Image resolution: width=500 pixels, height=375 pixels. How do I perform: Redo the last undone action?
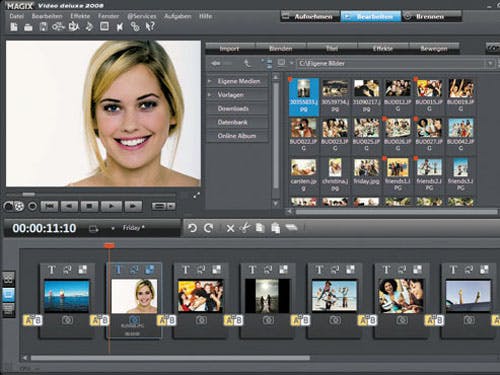[x=209, y=228]
